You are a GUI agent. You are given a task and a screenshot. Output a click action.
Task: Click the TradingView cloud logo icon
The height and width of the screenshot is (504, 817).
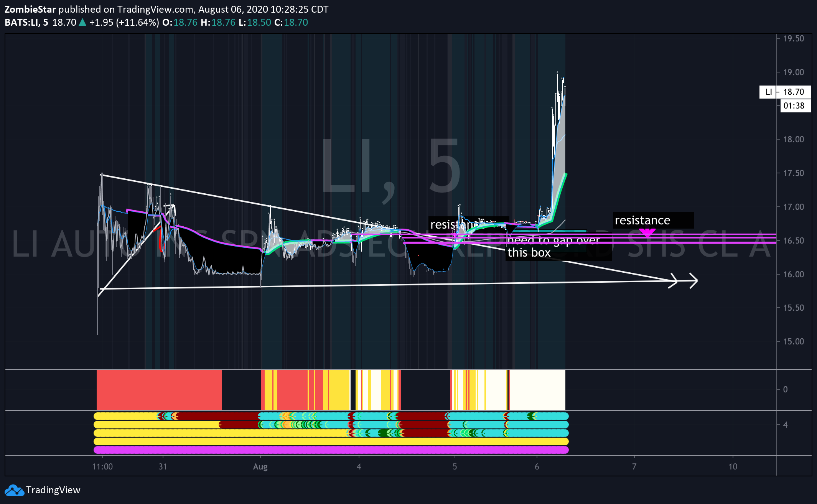(x=14, y=491)
